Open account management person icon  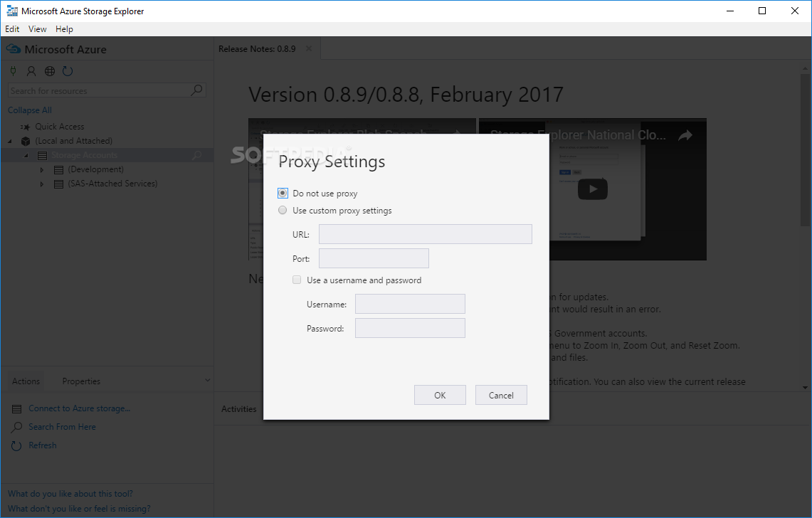(x=31, y=71)
